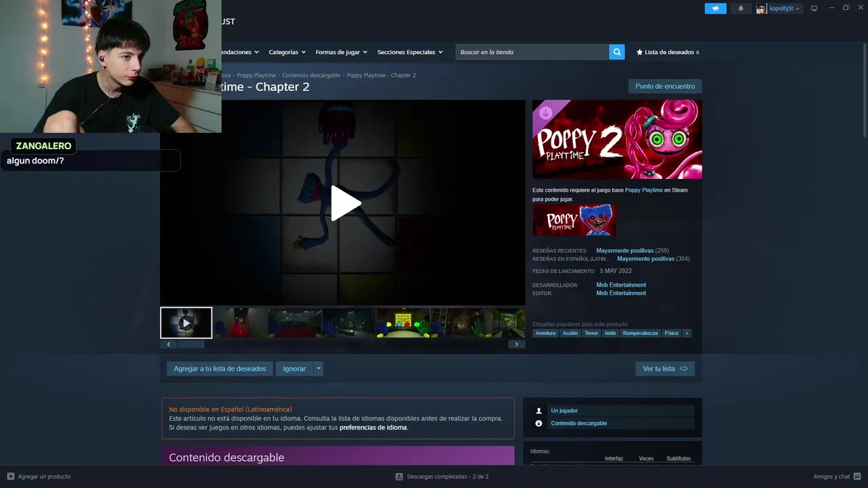868x488 pixels.
Task: Select the trailer thumbnail with play icon
Action: click(x=186, y=323)
